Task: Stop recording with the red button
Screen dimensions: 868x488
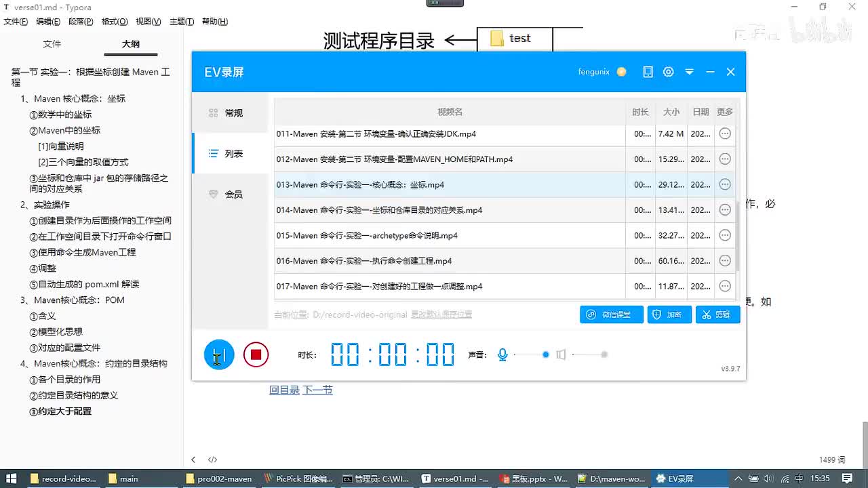Action: pos(256,354)
